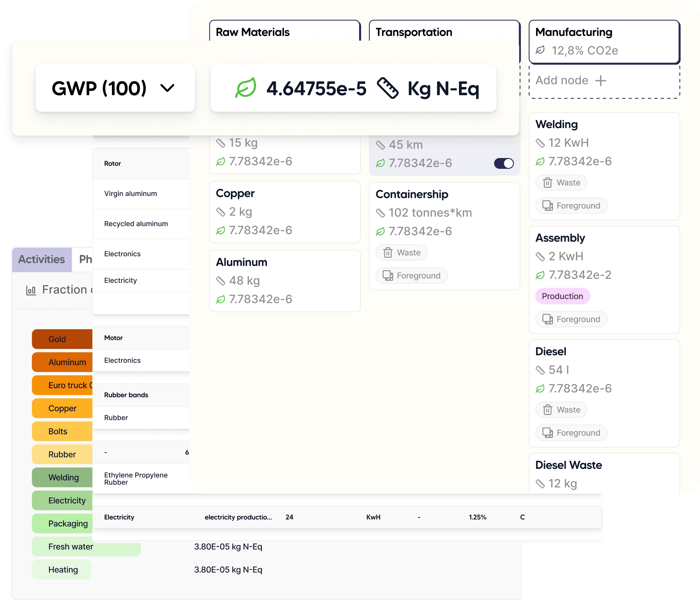Open the Aluminum material card
Viewport: 700px width, 600px height.
[x=285, y=281]
